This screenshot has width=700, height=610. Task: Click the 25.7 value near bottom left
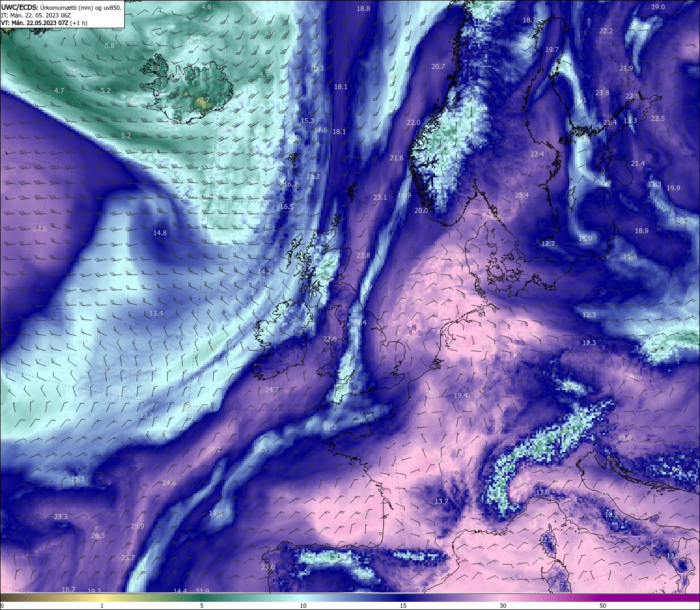127,558
